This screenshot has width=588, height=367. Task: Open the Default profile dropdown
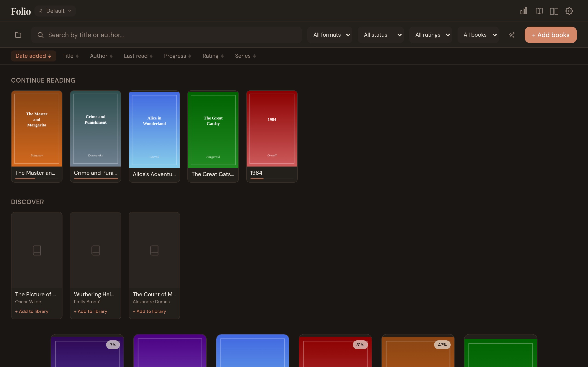(x=55, y=11)
